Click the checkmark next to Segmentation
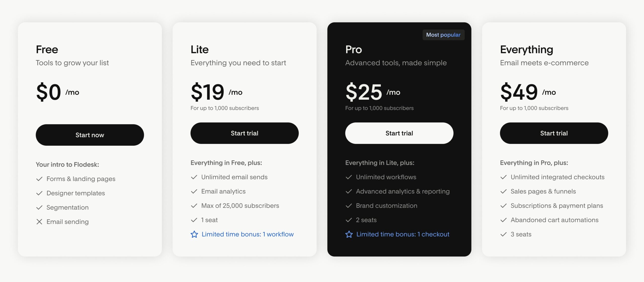644x282 pixels. pyautogui.click(x=39, y=207)
